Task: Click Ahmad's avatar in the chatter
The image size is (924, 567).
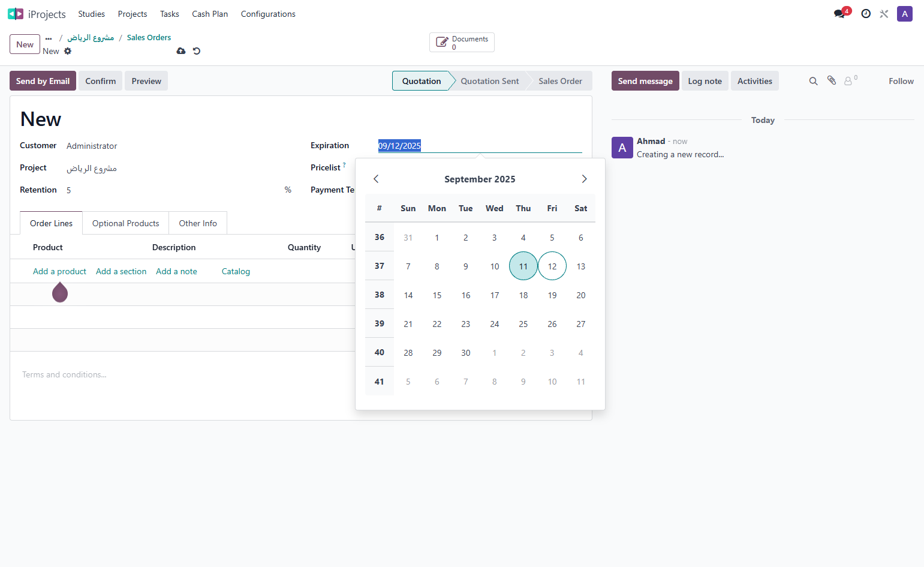Action: pyautogui.click(x=622, y=148)
